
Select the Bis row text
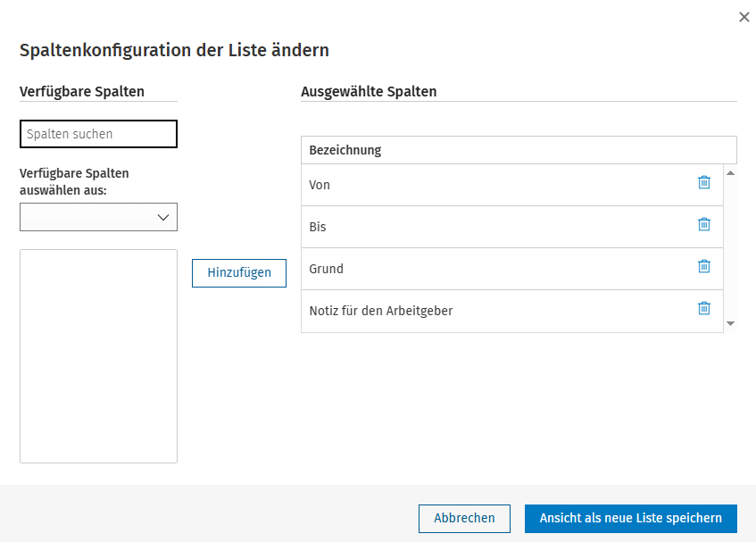[318, 227]
